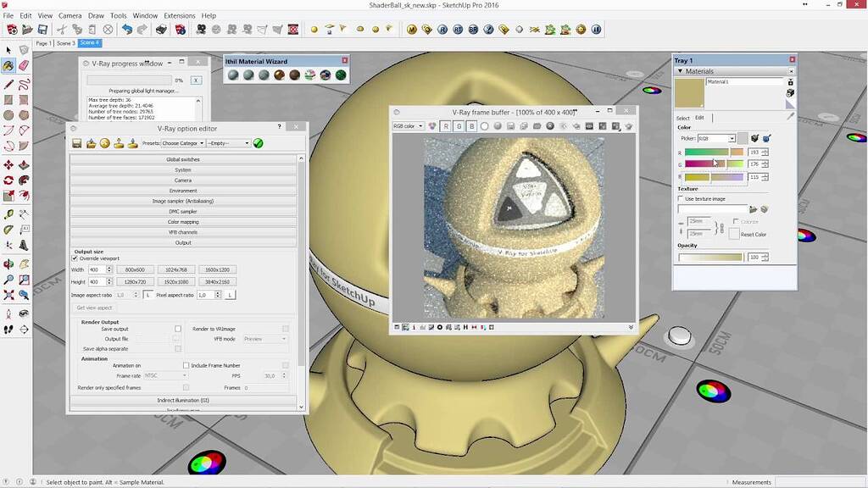
Task: Select the Rectangle tool
Action: tap(8, 100)
